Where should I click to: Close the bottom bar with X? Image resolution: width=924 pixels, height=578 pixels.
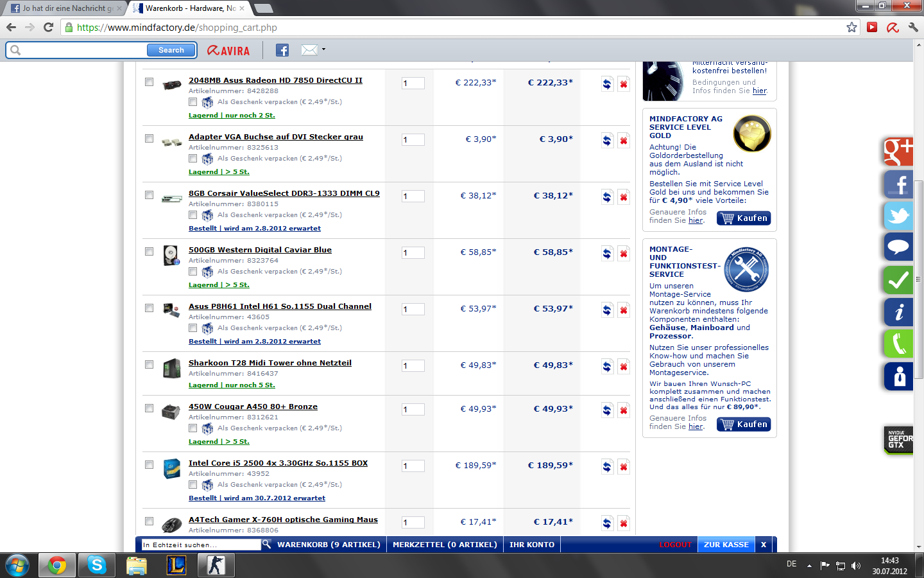coord(764,545)
